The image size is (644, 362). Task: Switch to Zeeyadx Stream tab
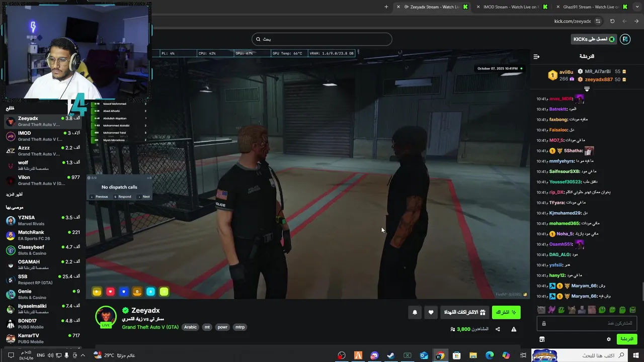[434, 7]
